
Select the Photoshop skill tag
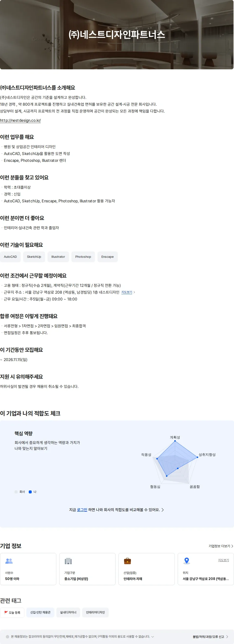pos(83,257)
